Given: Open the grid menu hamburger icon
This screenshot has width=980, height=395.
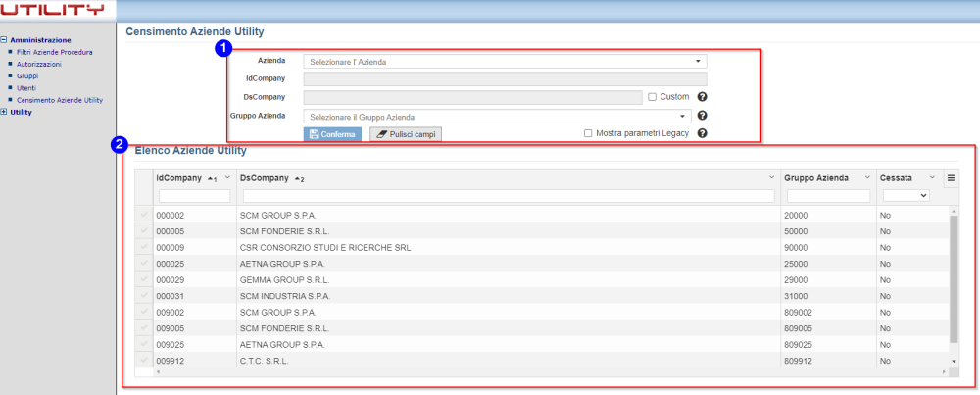Looking at the screenshot, I should pos(952,178).
